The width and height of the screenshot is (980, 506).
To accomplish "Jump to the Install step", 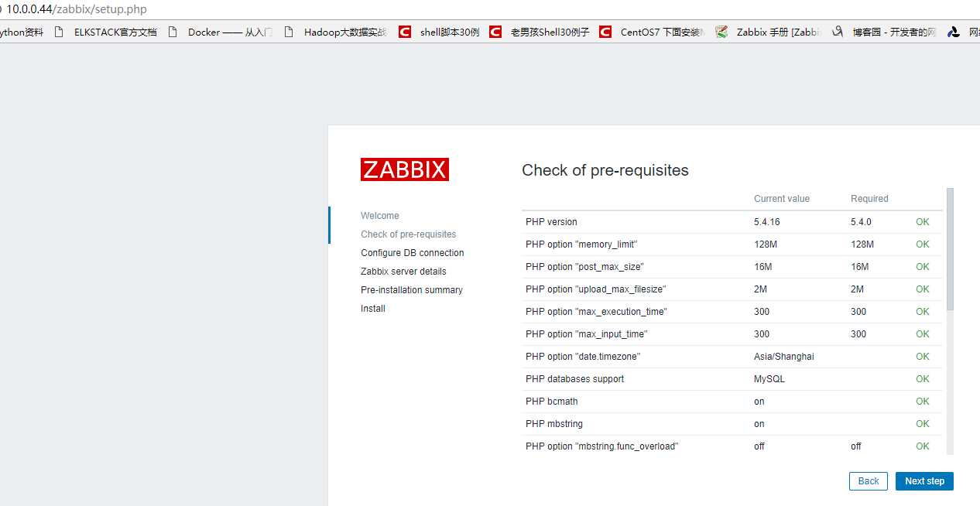I will (x=373, y=309).
